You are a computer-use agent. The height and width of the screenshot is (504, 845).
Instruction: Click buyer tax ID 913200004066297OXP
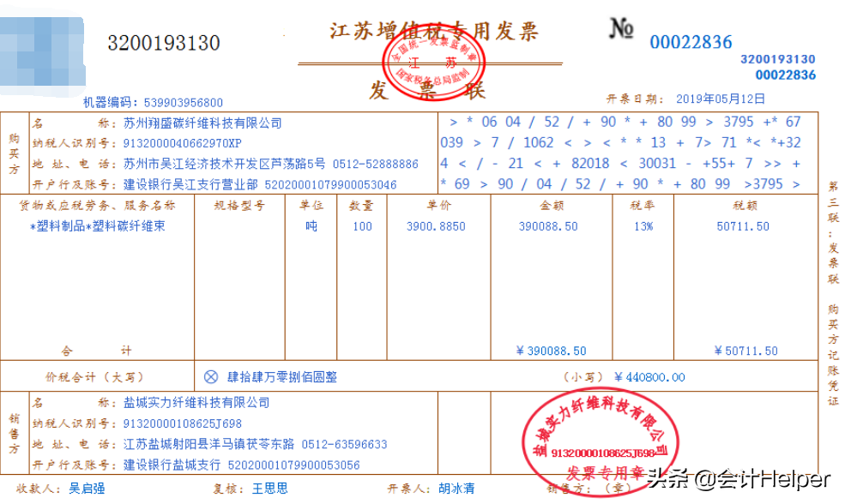point(182,143)
